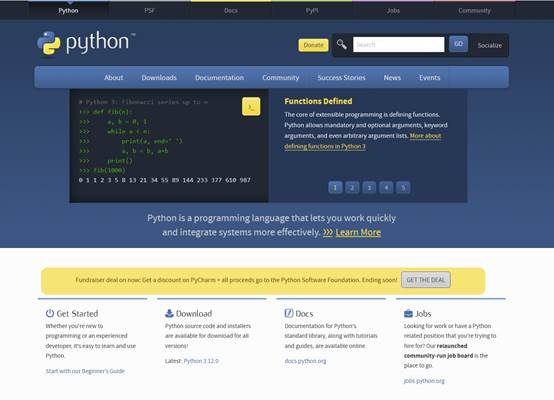Select slide 5 in code carousel

click(x=403, y=187)
